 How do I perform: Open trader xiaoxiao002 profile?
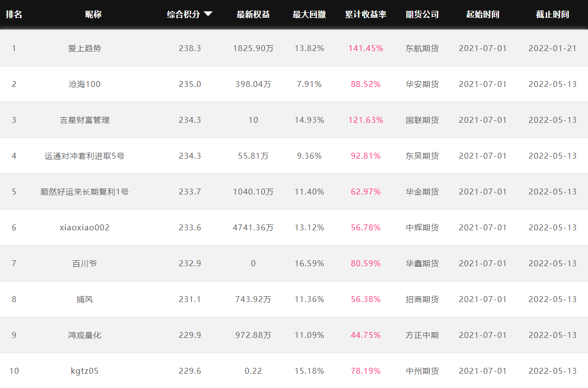85,227
